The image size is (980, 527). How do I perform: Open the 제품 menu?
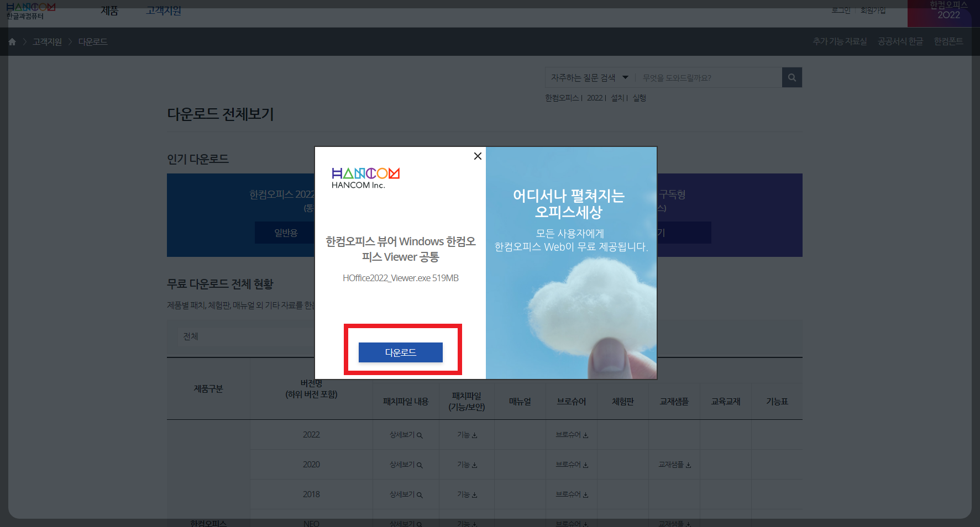pos(109,10)
